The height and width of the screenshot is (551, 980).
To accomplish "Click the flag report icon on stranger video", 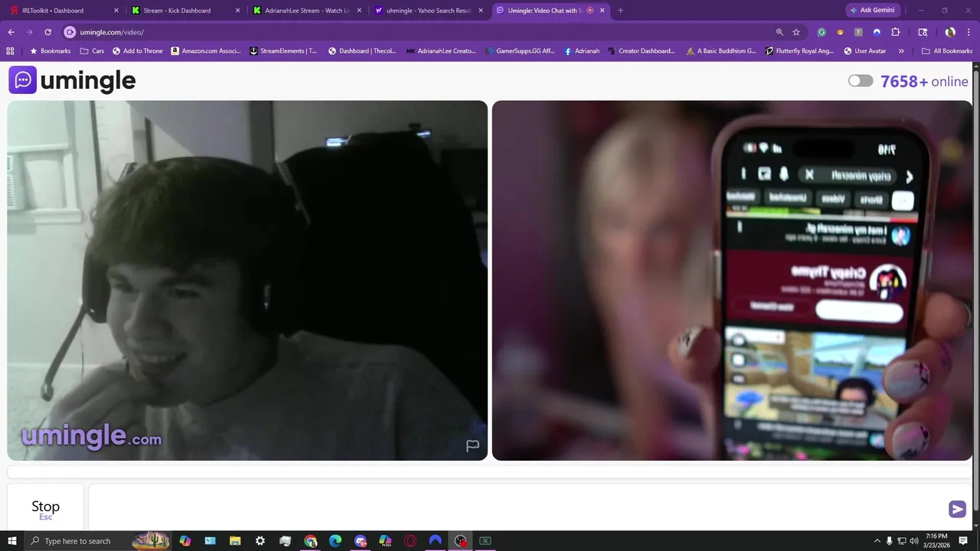I will (472, 446).
